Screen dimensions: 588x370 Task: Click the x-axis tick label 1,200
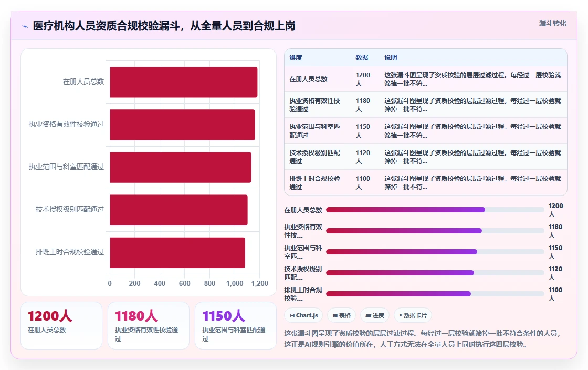259,283
